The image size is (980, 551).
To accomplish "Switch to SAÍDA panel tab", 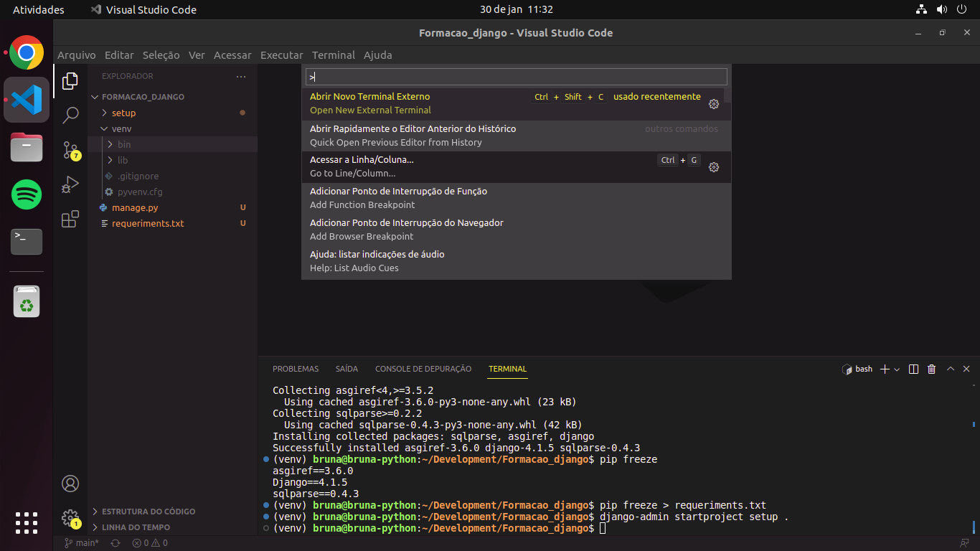I will tap(347, 369).
